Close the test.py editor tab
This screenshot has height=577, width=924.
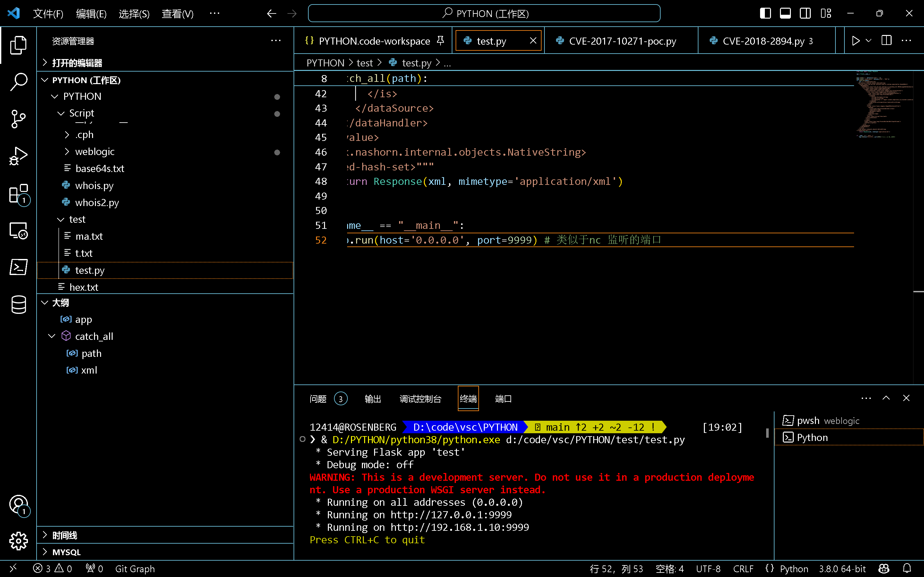pos(533,40)
